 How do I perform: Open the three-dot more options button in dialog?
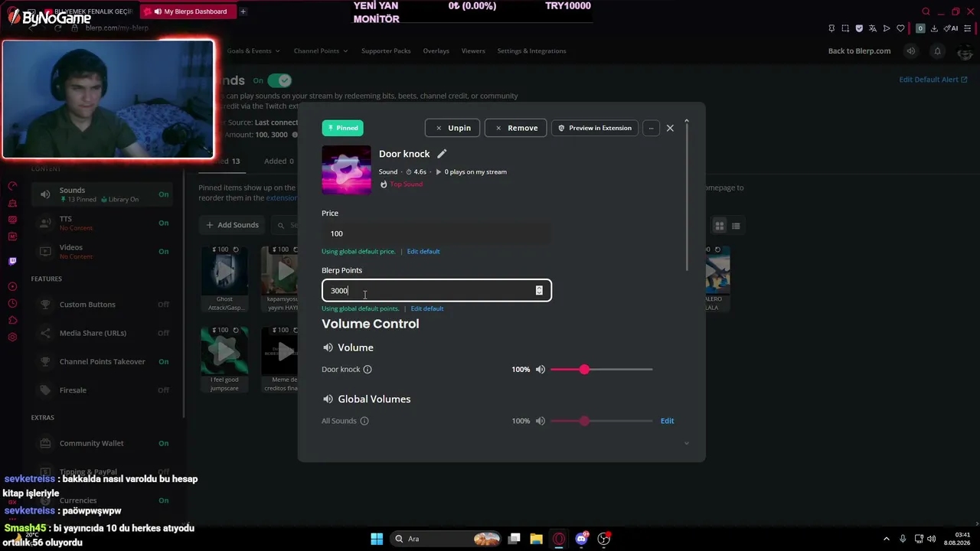pos(651,128)
